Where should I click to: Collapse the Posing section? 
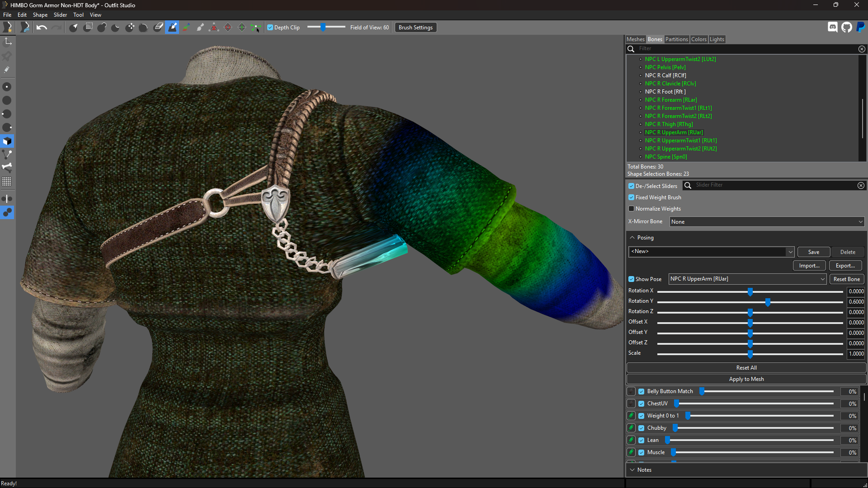pos(632,238)
